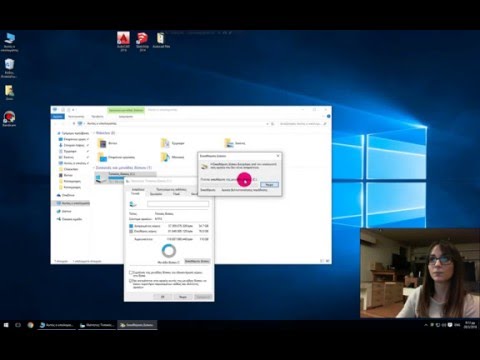The width and height of the screenshot is (480, 360).
Task: Select the yellow user folder on the desktop
Action: tap(9, 92)
